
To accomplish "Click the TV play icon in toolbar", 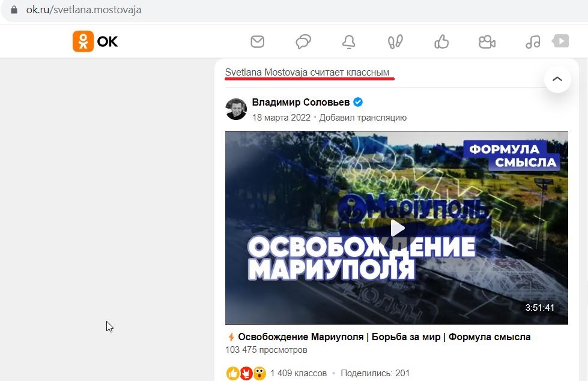I will click(x=560, y=41).
